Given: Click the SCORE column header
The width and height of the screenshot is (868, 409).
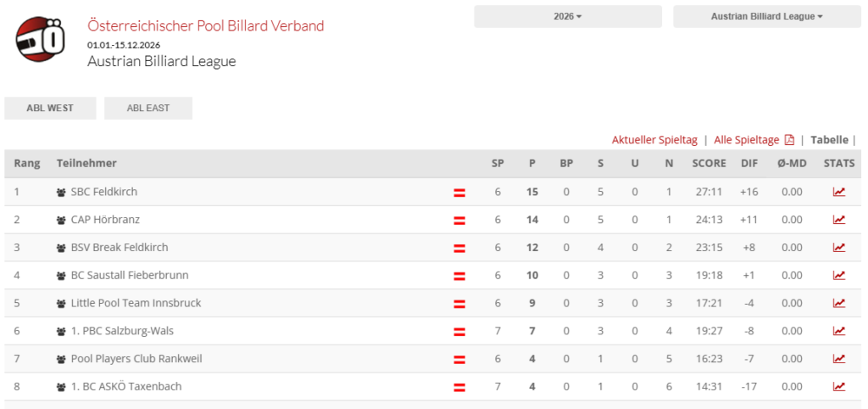Looking at the screenshot, I should pos(709,164).
